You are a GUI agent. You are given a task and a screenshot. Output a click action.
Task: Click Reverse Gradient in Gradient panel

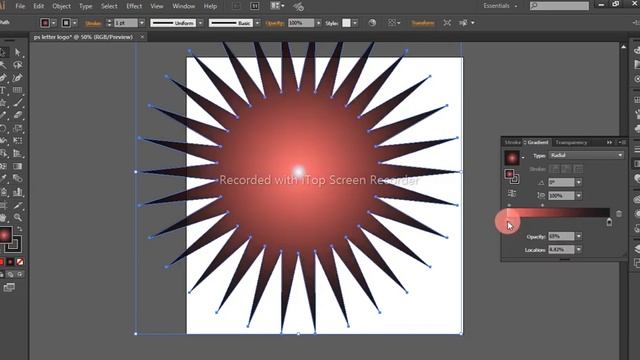coord(512,193)
